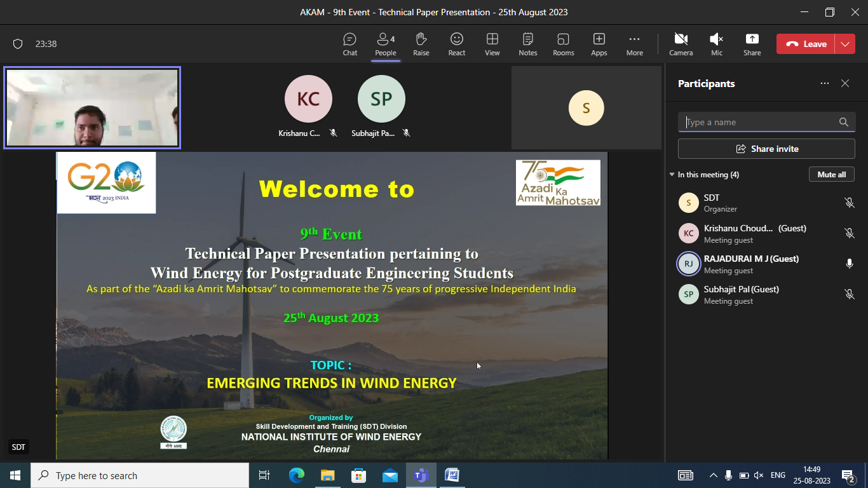Click the Share invite button

[766, 149]
